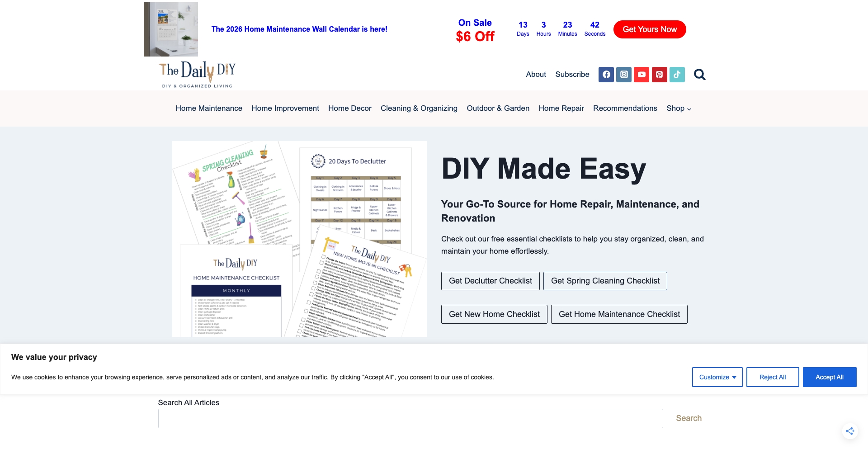Screen dimensions: 868x449
Task: Open the Facebook social icon
Action: 606,74
